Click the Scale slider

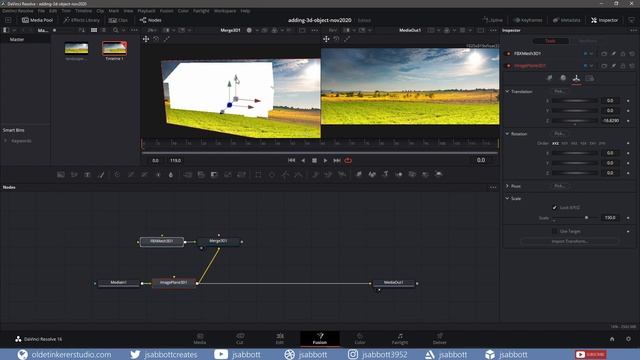point(575,218)
